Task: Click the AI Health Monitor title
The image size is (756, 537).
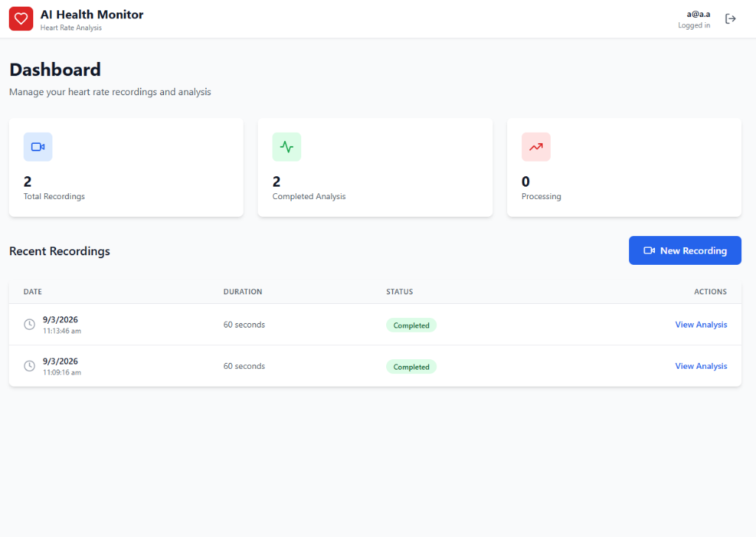Action: point(92,15)
